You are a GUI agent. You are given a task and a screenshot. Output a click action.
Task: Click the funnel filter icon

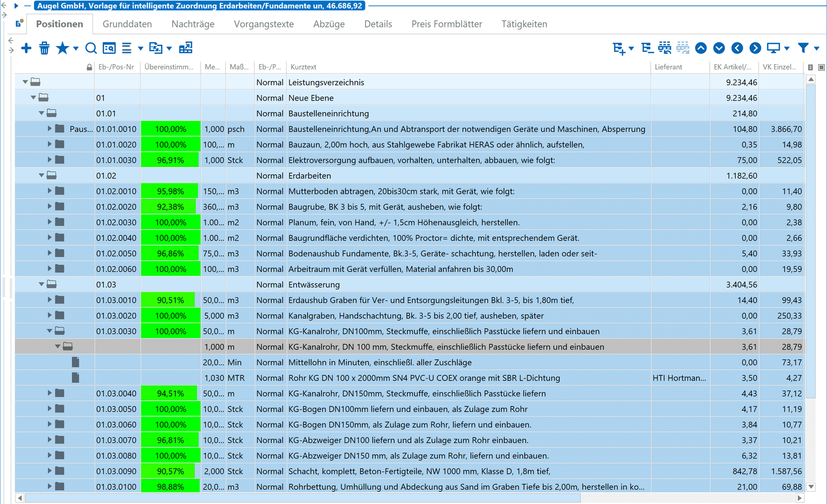click(x=803, y=48)
